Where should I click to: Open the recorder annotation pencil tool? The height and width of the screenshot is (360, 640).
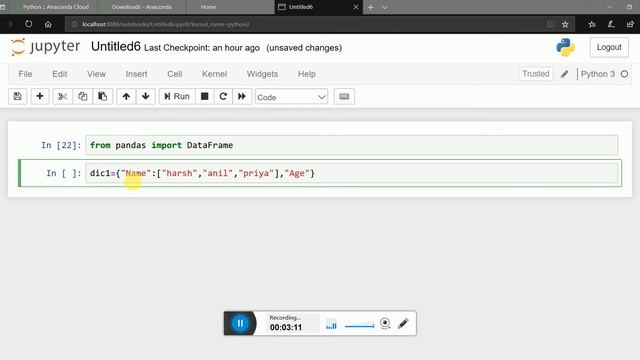point(403,324)
